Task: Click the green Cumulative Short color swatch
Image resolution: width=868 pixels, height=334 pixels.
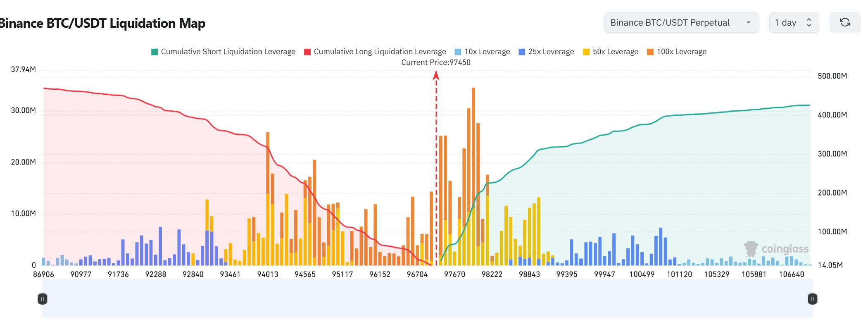Action: point(155,52)
